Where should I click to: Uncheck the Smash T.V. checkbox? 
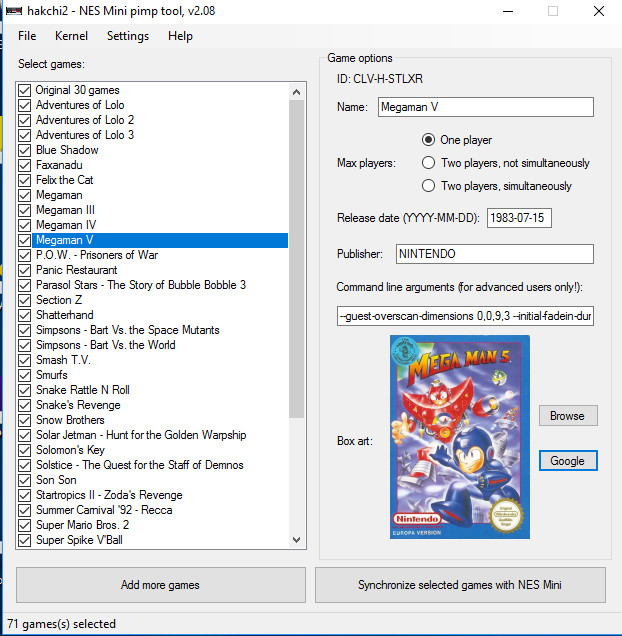click(x=25, y=360)
